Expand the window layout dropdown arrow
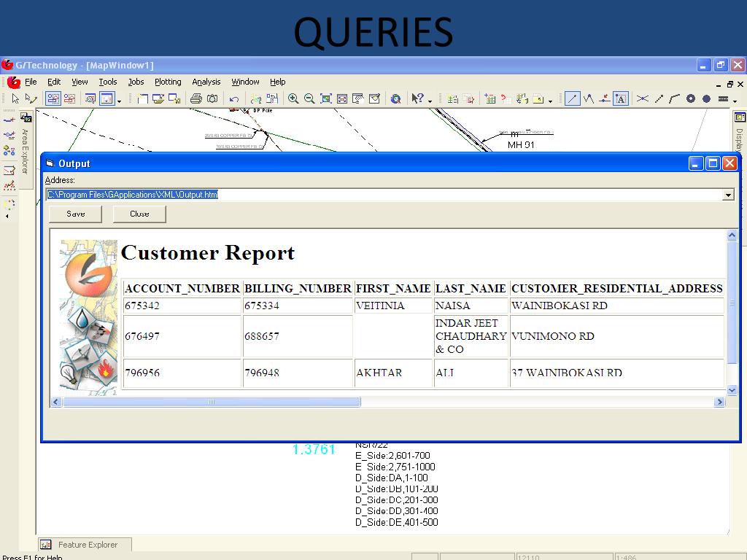The image size is (747, 560). 119,101
